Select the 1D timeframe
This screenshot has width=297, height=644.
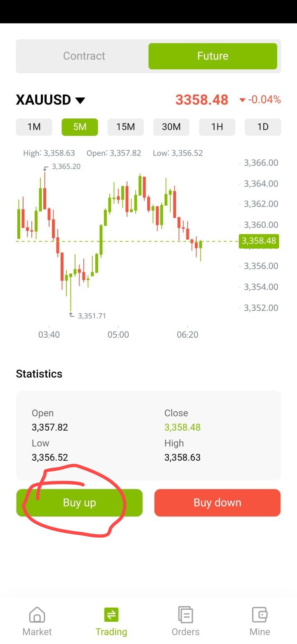[263, 127]
